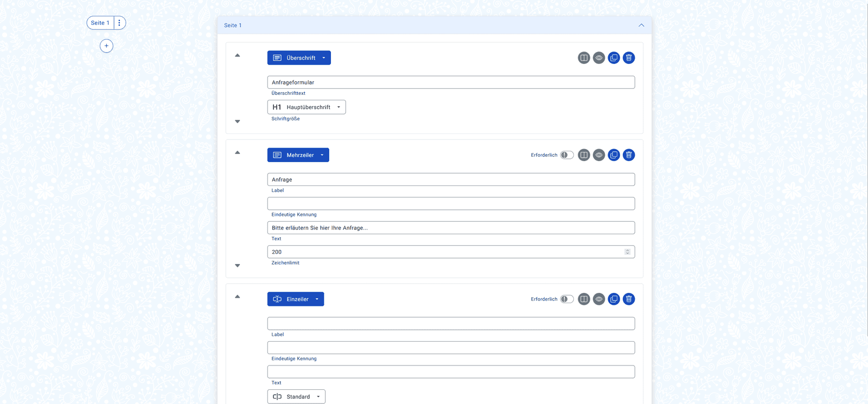Duplicate the Überschrift element
This screenshot has width=868, height=404.
tap(614, 58)
